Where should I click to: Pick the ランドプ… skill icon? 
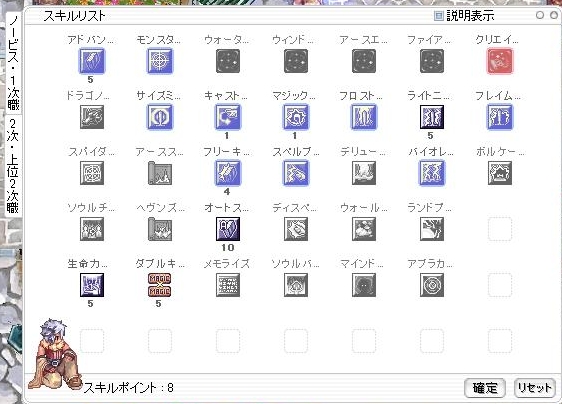click(432, 229)
